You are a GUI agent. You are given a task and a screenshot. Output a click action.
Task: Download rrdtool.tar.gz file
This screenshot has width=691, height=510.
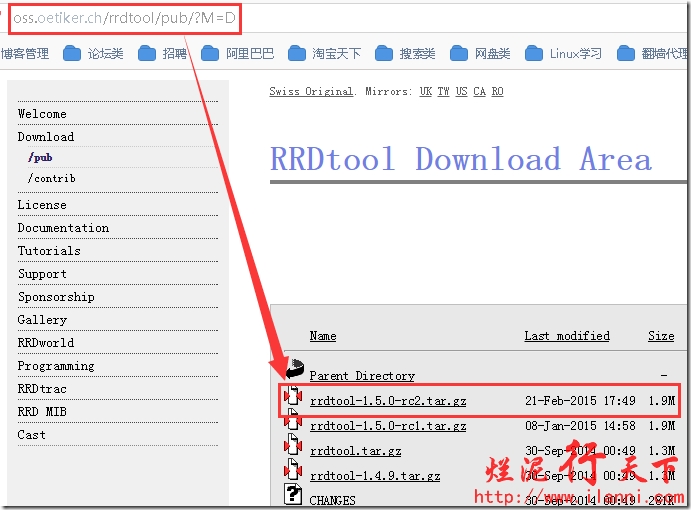click(x=356, y=451)
